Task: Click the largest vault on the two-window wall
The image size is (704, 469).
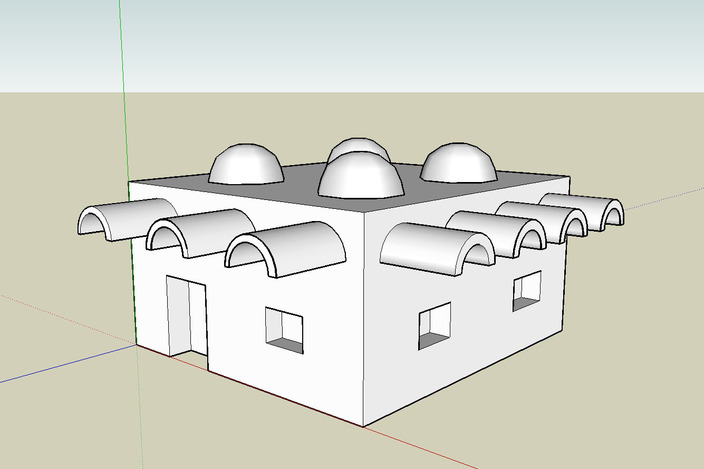Action: (x=438, y=249)
